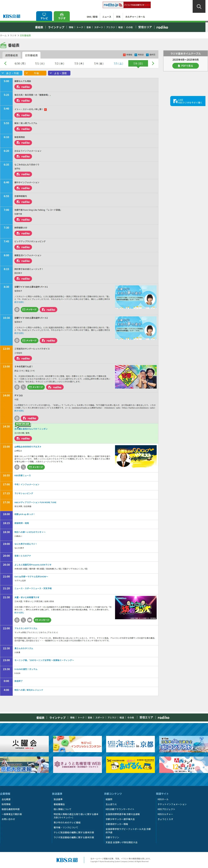
Task: Open X icon for 大雷・せいじの坊僧ラジオ
Action: (23, 620)
